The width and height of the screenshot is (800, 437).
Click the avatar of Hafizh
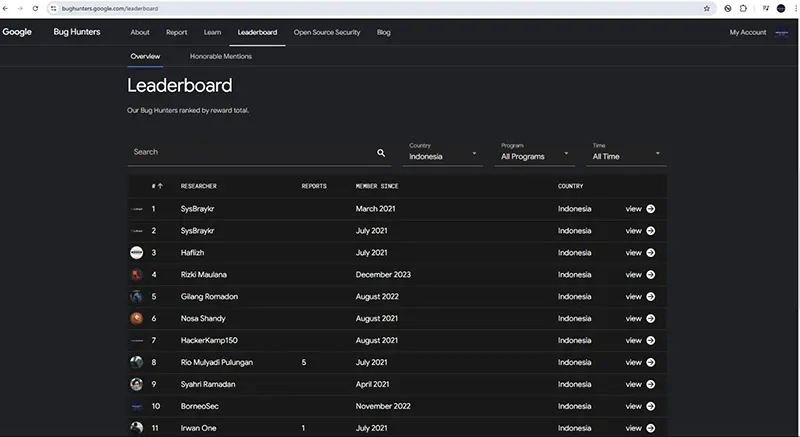[136, 252]
